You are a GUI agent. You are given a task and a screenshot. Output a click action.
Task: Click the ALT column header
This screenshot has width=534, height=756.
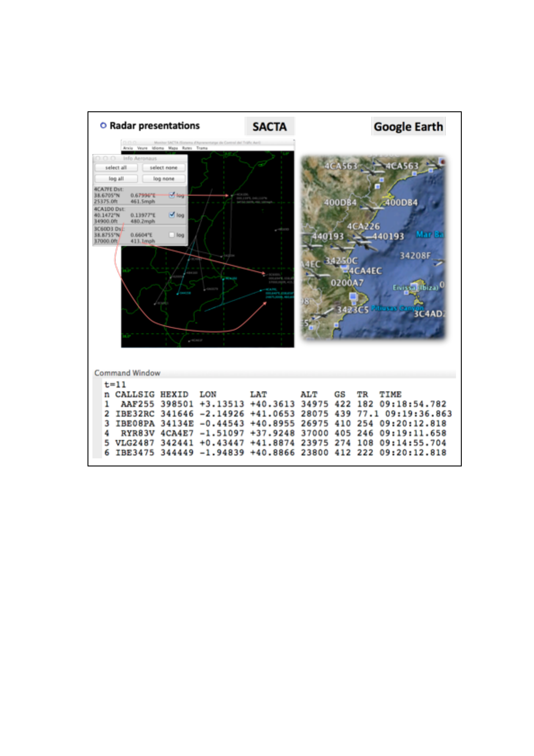point(309,394)
